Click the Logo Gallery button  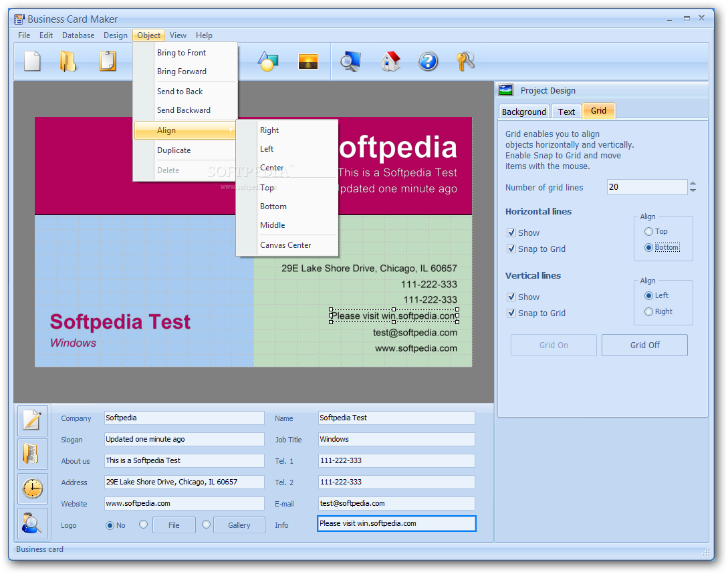pyautogui.click(x=239, y=525)
